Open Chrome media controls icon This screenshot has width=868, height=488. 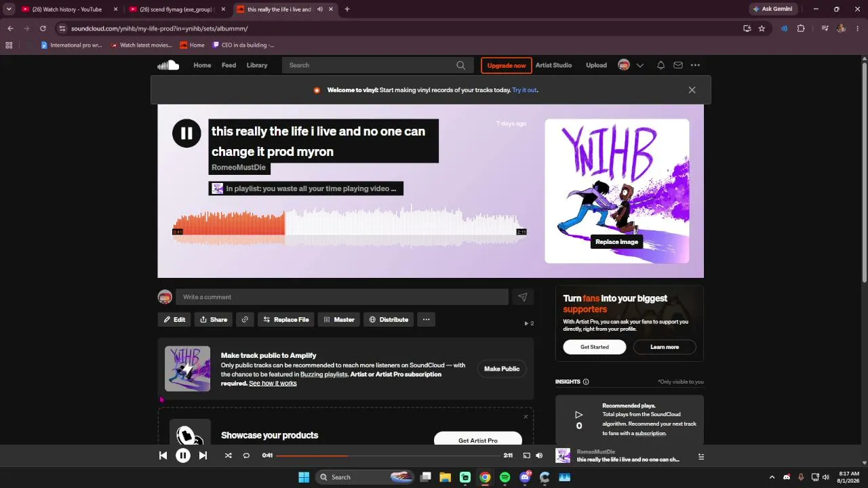pyautogui.click(x=825, y=28)
